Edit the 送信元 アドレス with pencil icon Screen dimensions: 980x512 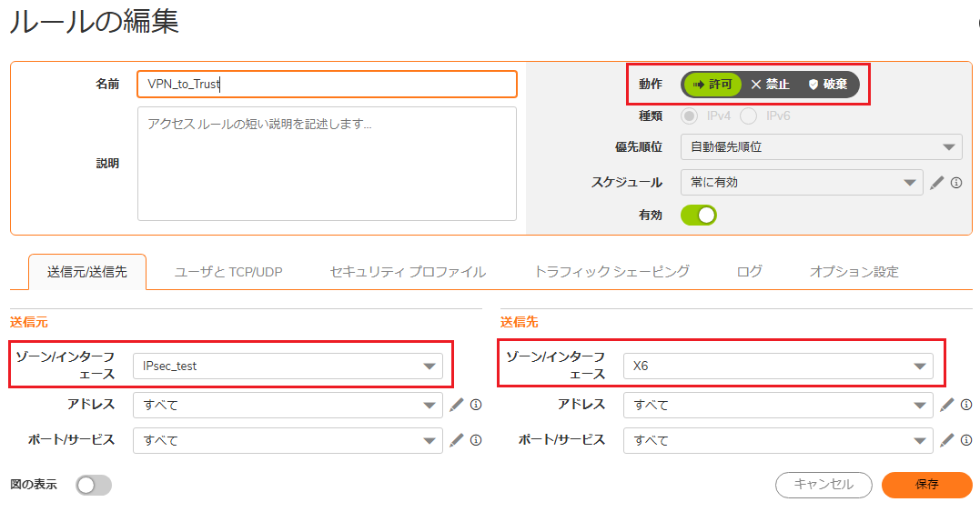tap(456, 405)
